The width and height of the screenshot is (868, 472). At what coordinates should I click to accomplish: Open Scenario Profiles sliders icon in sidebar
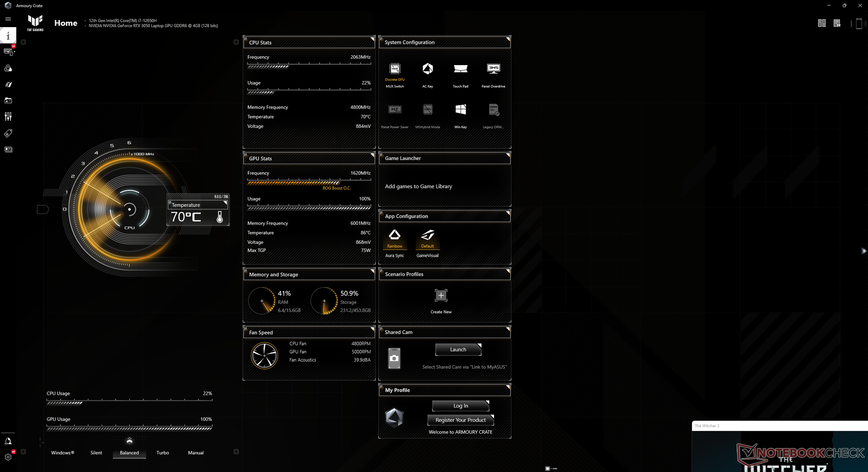point(8,117)
